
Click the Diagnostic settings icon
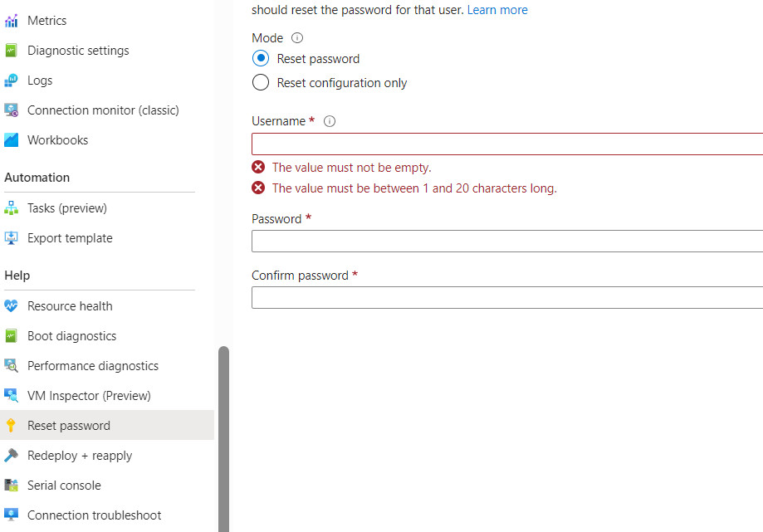click(x=11, y=51)
